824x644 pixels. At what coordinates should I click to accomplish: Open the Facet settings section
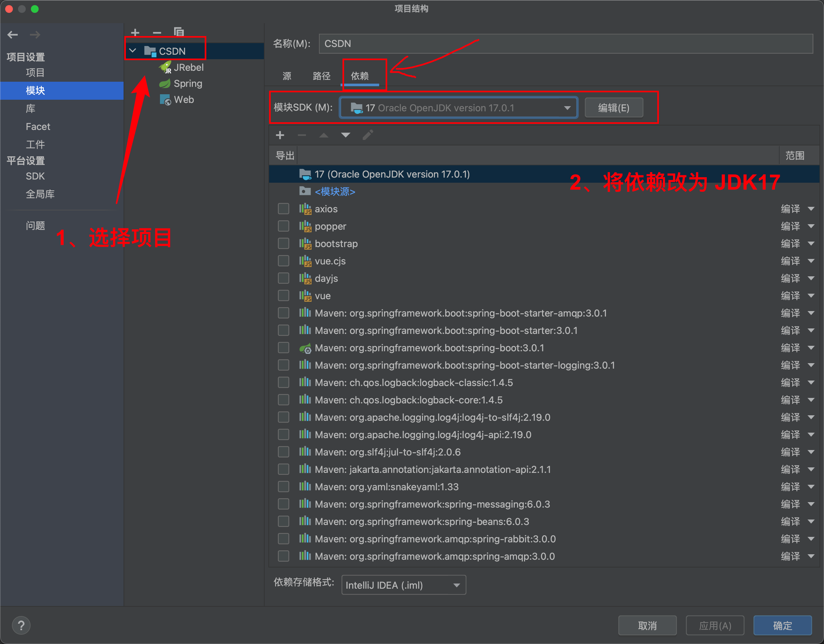point(38,127)
